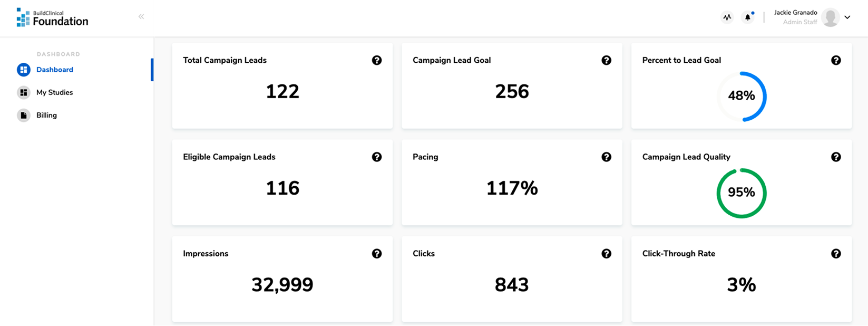Click the BuildClinical Foundation logo
Image resolution: width=868 pixels, height=326 pixels.
[52, 17]
